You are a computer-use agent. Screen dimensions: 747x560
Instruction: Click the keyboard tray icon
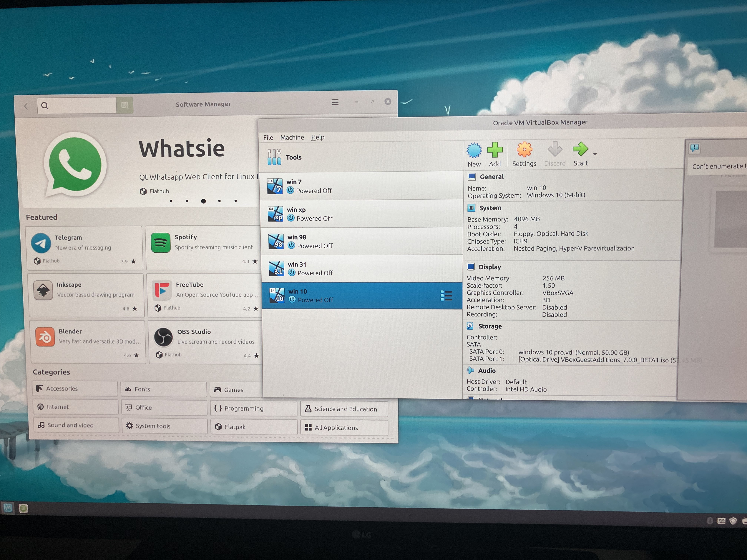721,521
